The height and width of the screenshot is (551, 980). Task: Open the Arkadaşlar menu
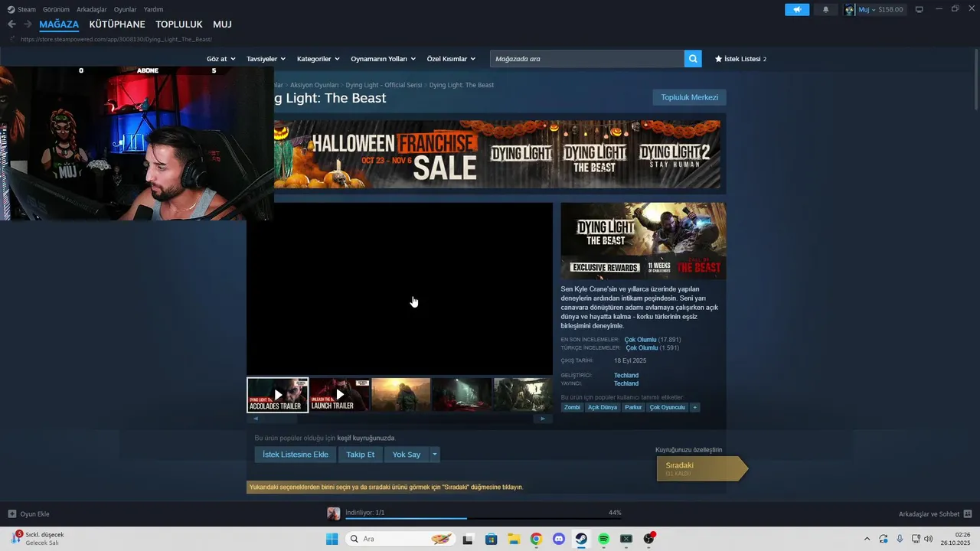[91, 9]
